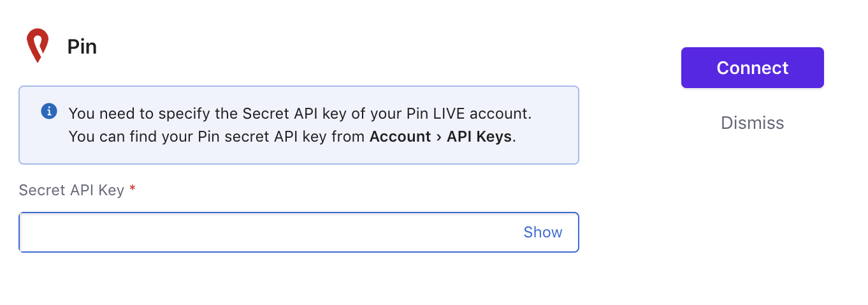Click the Secret API Key field label
The width and height of the screenshot is (868, 305).
[x=71, y=190]
